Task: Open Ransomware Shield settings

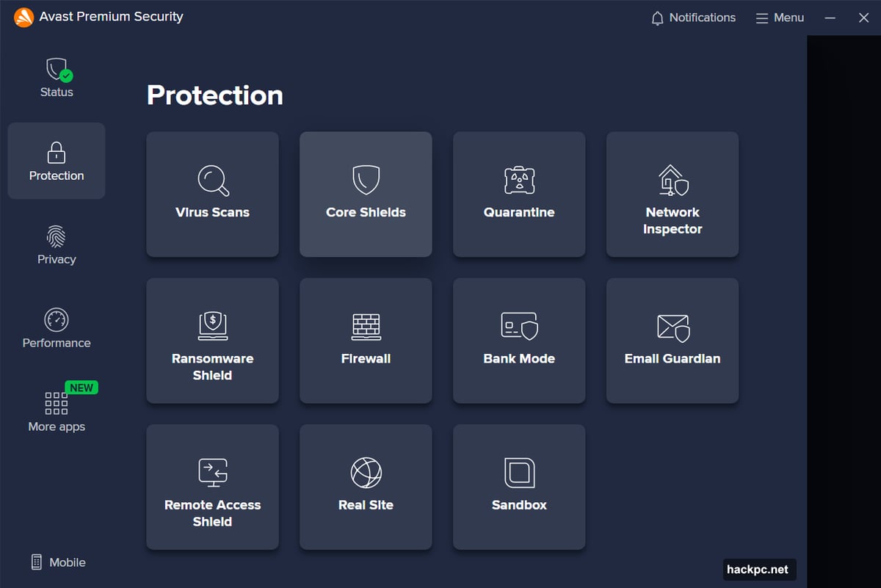Action: click(212, 341)
